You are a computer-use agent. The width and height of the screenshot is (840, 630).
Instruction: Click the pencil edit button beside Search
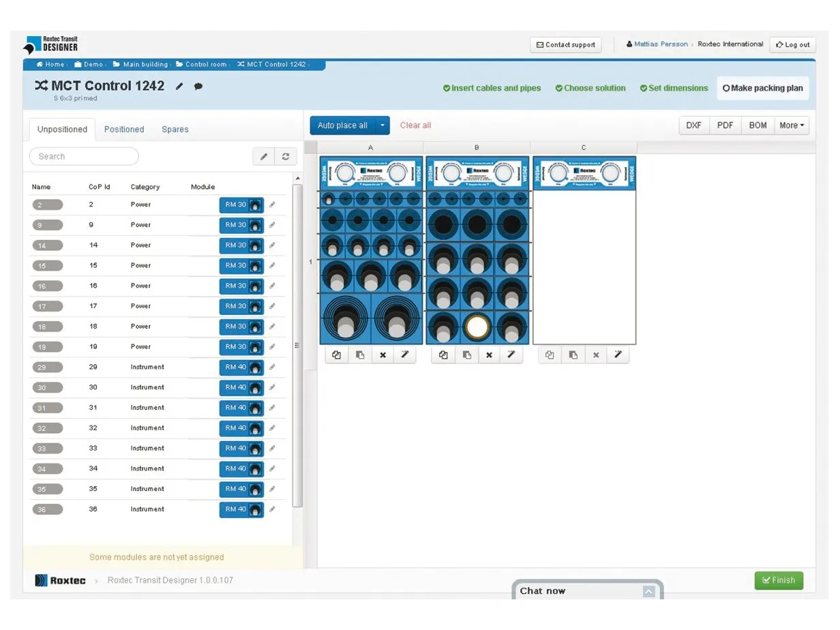[264, 157]
